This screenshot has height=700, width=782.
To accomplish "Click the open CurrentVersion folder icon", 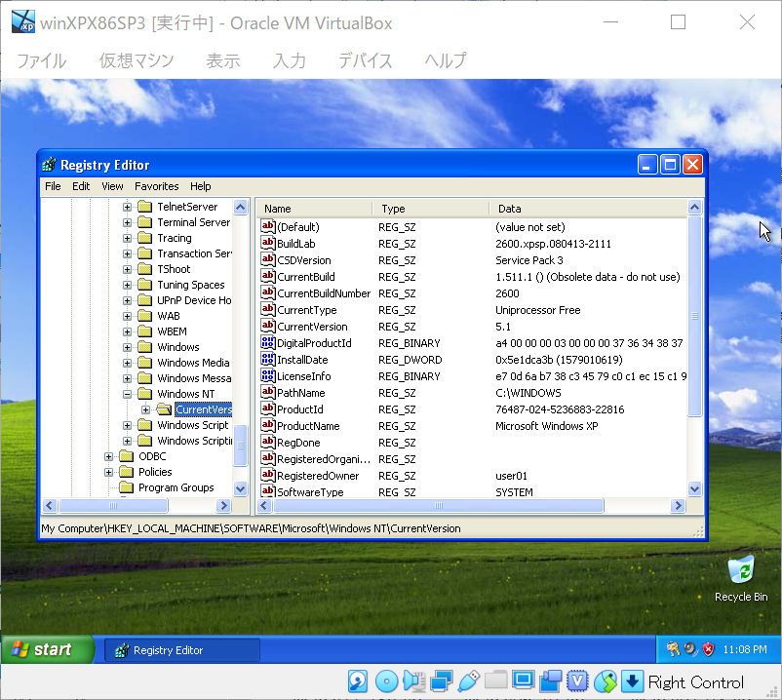I will [x=164, y=409].
